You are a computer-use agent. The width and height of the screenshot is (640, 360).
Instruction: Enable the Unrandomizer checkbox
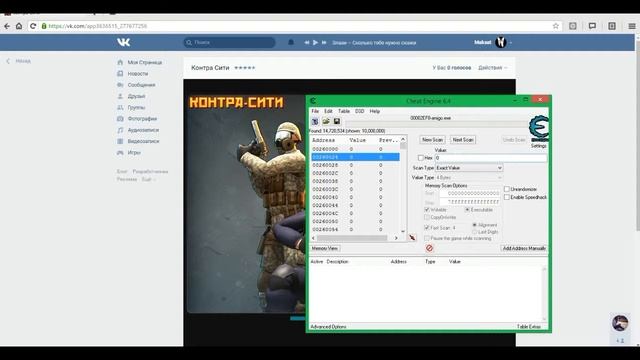(507, 189)
